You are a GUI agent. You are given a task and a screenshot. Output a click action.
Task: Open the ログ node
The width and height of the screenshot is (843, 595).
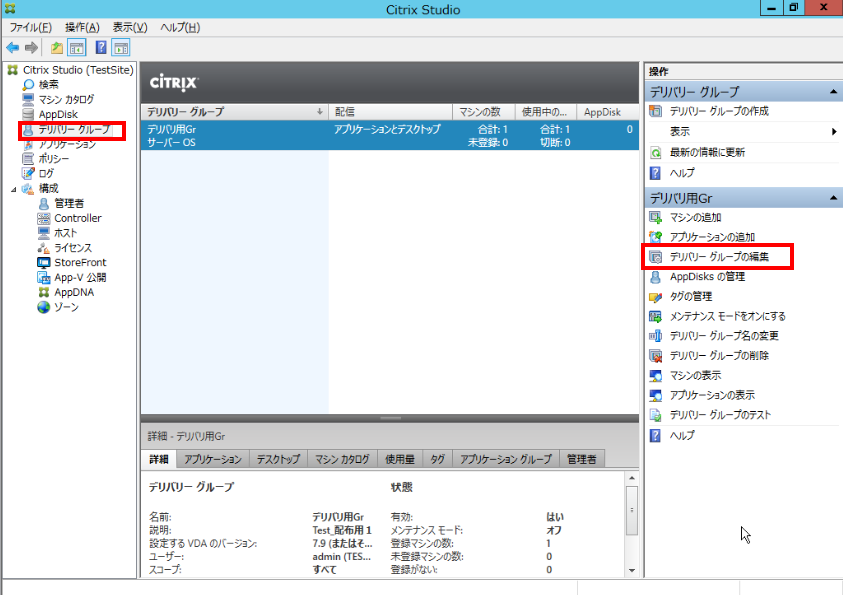46,173
